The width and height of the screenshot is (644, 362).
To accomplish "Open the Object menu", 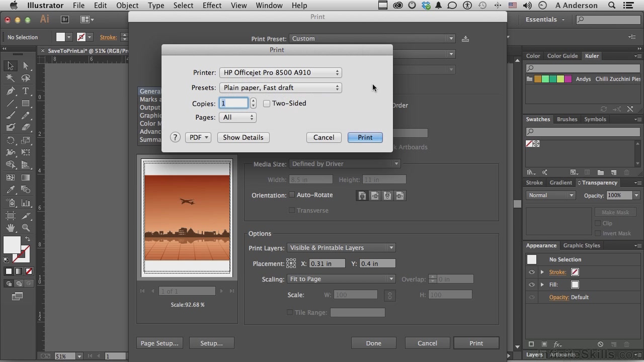I will click(127, 6).
